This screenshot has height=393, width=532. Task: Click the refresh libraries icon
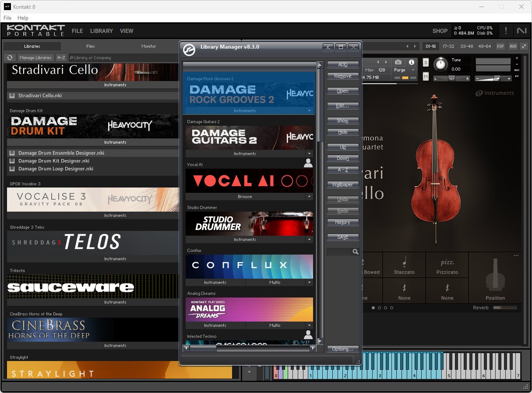point(10,57)
